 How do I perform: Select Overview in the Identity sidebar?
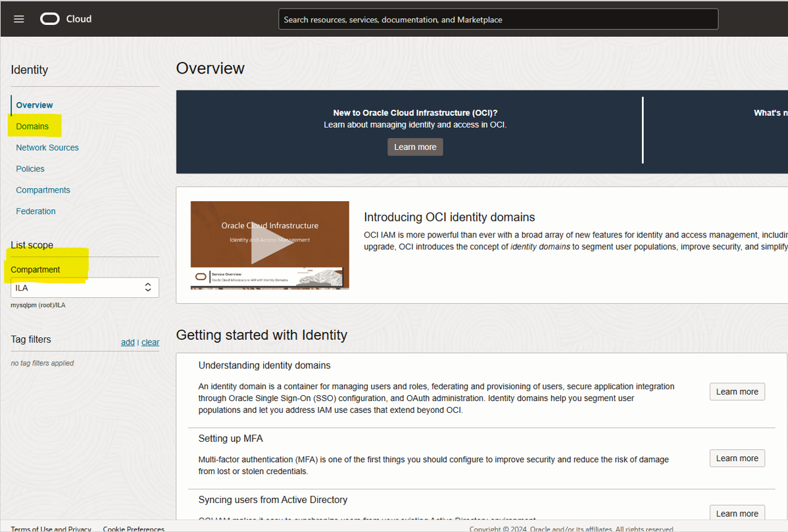[34, 105]
